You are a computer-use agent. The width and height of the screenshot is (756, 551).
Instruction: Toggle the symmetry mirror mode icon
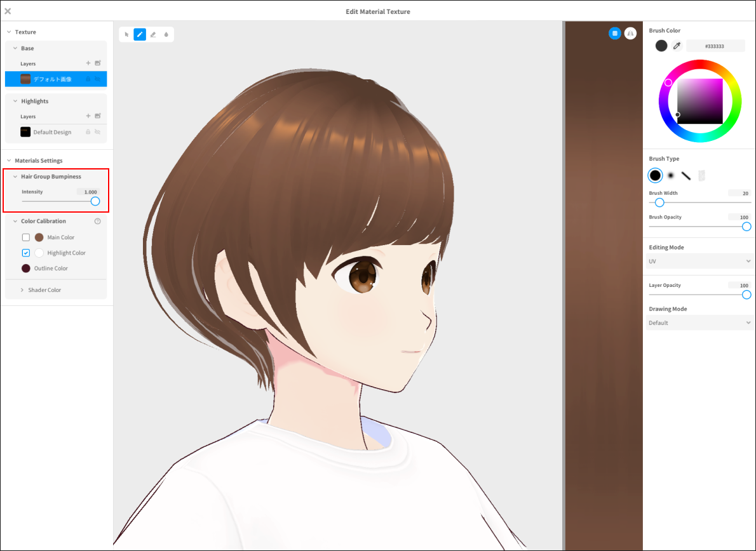(630, 33)
